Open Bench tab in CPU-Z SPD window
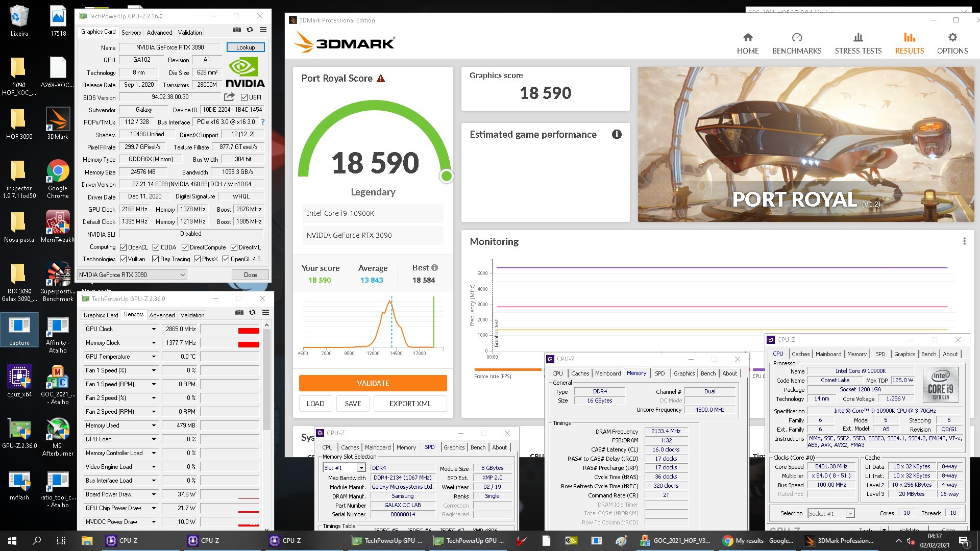 (478, 447)
